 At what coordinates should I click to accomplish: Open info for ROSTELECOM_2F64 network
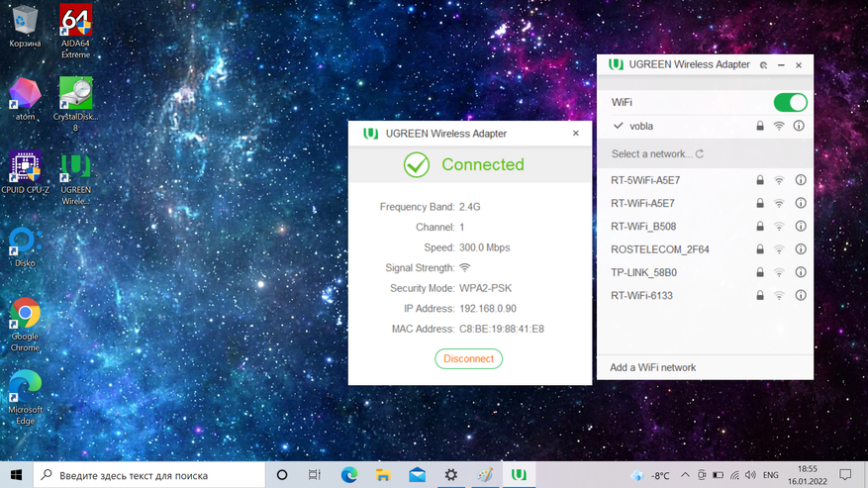coord(801,249)
